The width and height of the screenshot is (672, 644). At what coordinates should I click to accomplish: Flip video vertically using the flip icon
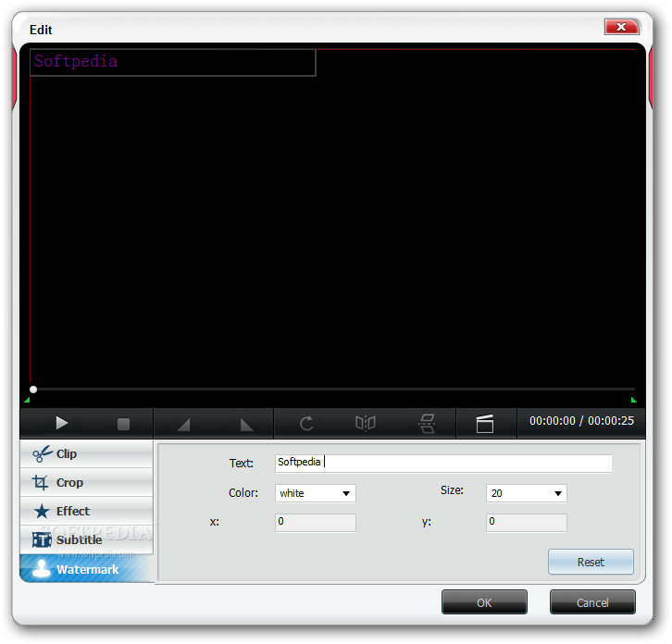coord(427,424)
